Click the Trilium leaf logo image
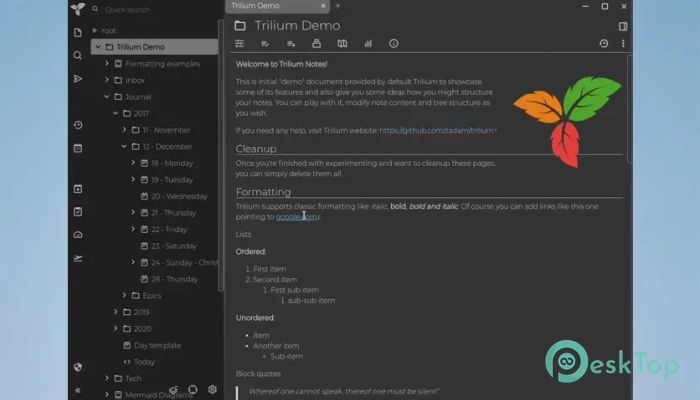The width and height of the screenshot is (700, 400). 567,121
